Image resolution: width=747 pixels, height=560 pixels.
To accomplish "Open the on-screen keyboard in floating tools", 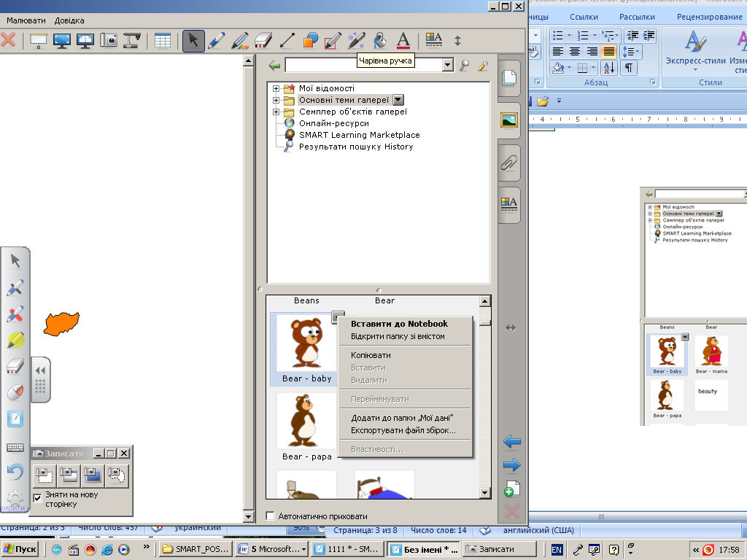I will [x=15, y=447].
